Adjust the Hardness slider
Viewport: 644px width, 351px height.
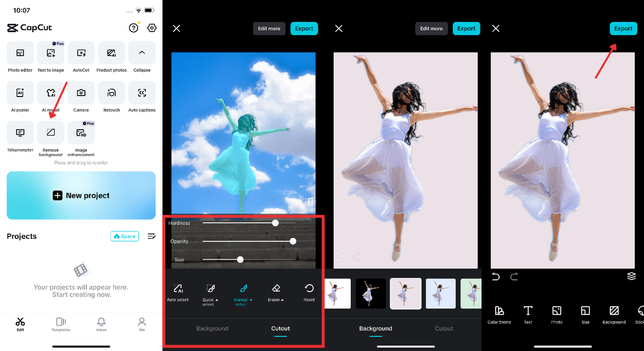point(275,223)
